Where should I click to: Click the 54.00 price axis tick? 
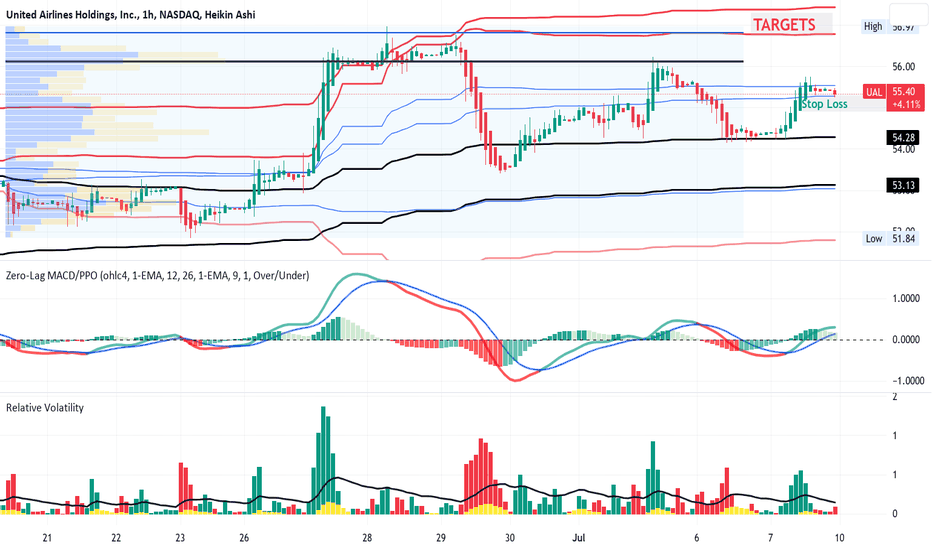tap(903, 149)
